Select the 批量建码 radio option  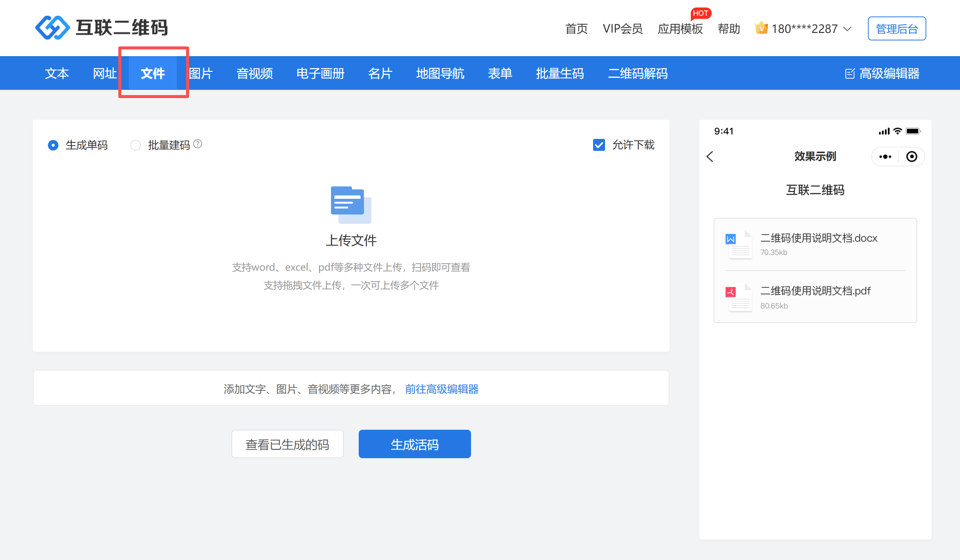click(135, 145)
